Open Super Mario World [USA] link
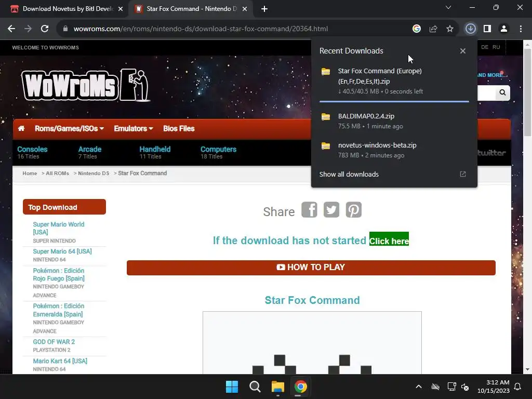The width and height of the screenshot is (532, 399). (59, 229)
